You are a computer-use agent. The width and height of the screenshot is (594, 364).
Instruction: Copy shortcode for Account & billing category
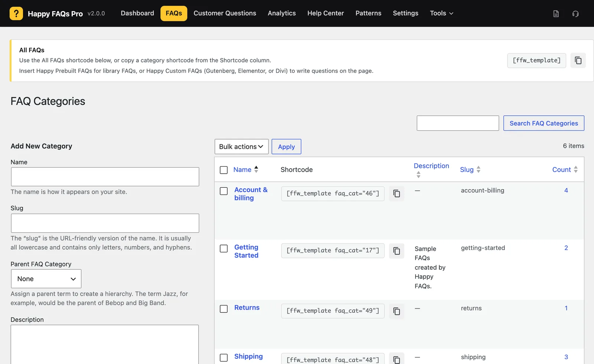coord(396,194)
